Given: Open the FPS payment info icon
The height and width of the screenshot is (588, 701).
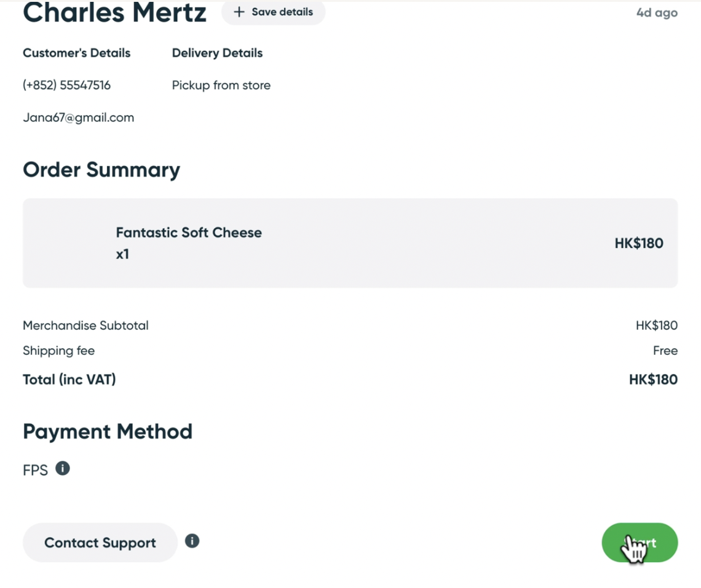Looking at the screenshot, I should [63, 469].
